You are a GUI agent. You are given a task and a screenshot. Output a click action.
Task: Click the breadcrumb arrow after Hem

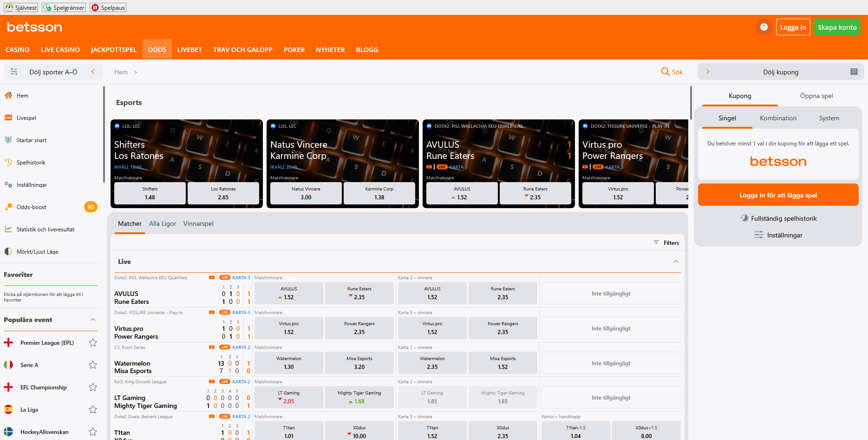coord(136,72)
